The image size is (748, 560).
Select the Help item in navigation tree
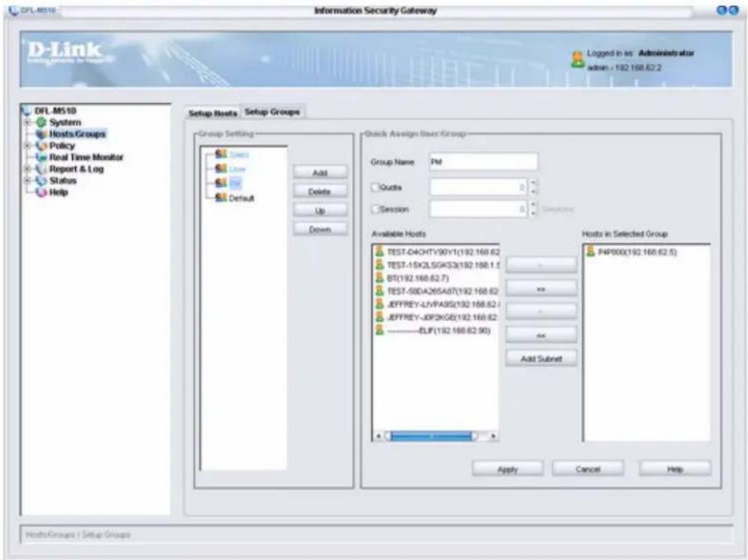[59, 192]
